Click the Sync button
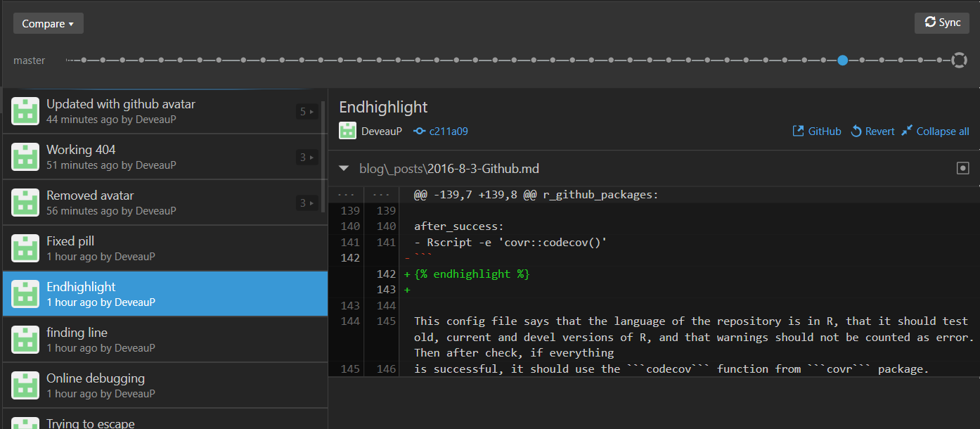The height and width of the screenshot is (429, 980). (941, 23)
